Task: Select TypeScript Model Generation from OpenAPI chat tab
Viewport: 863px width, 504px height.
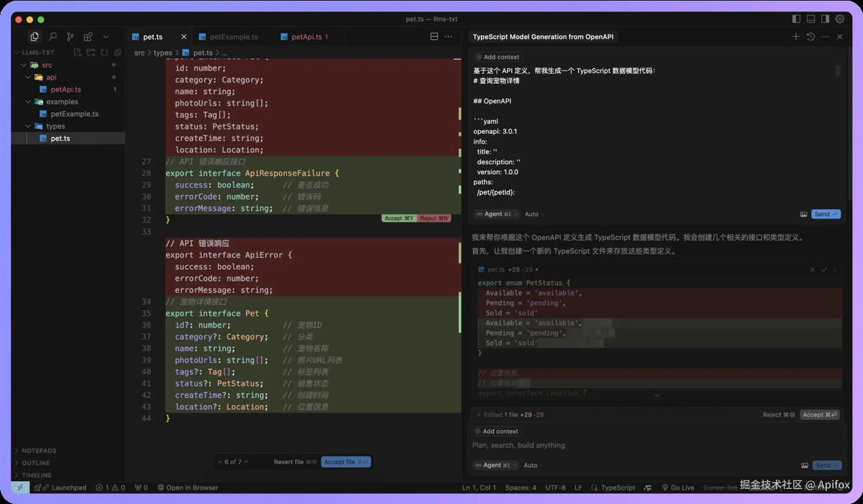Action: coord(543,37)
